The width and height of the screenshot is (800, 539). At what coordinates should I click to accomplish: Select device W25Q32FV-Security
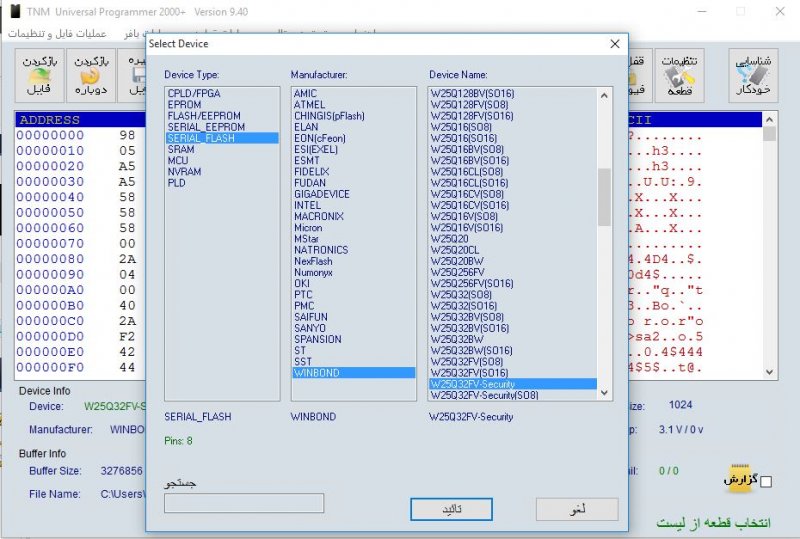click(513, 384)
